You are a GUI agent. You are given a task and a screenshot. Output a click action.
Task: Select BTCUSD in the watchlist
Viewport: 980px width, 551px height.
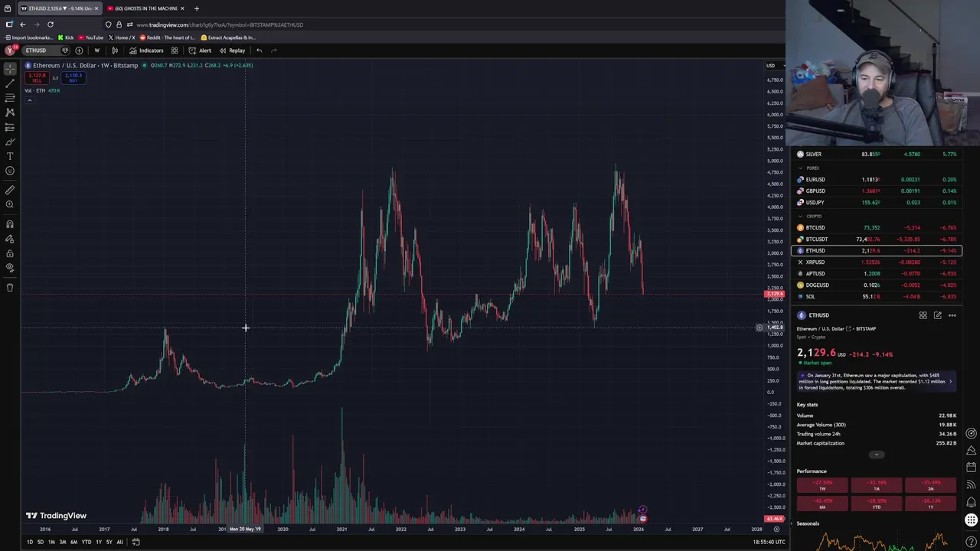tap(875, 228)
